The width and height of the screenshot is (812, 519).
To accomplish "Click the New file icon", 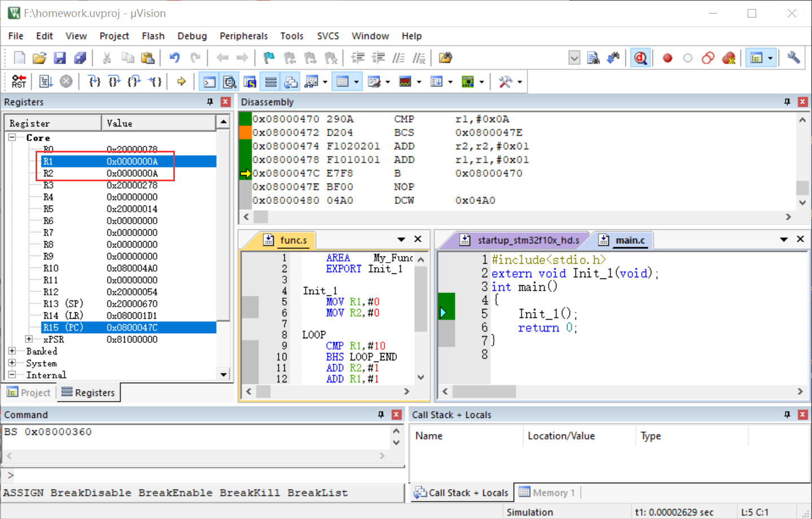I will coord(19,58).
